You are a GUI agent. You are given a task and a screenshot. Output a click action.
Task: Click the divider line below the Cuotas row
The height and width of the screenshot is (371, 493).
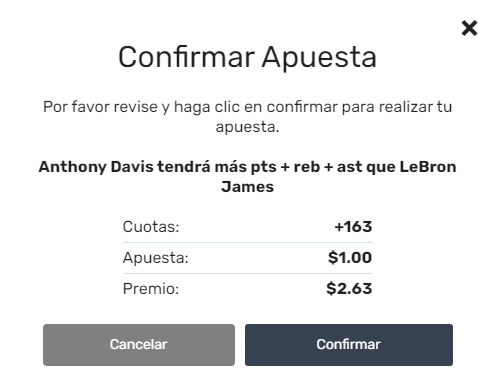pyautogui.click(x=248, y=242)
